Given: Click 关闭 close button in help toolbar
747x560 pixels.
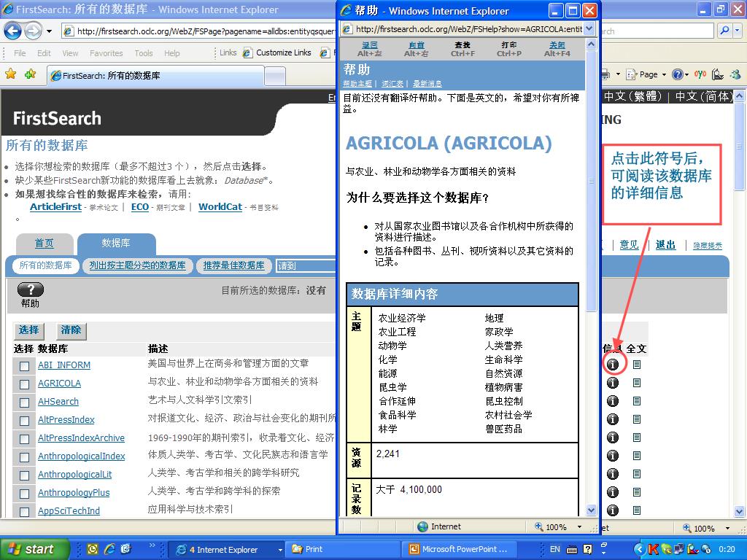Looking at the screenshot, I should click(x=557, y=49).
